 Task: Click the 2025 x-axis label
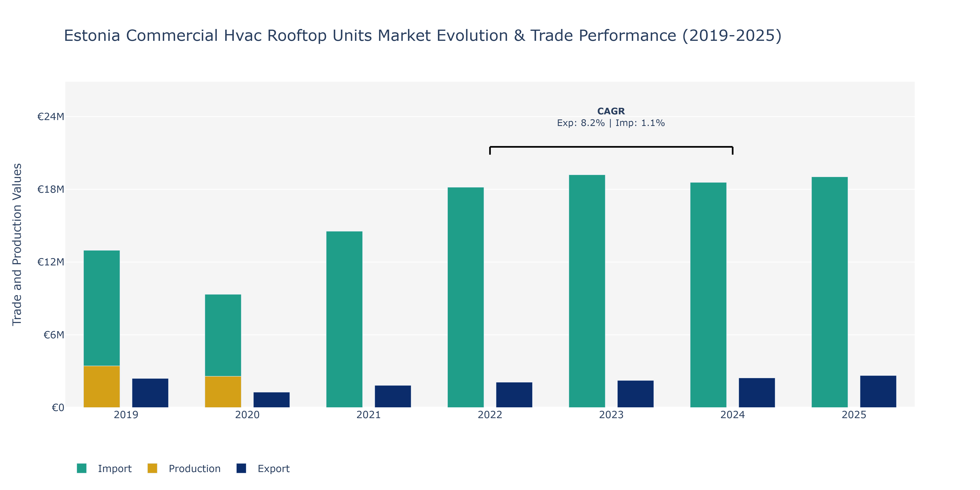click(x=854, y=415)
